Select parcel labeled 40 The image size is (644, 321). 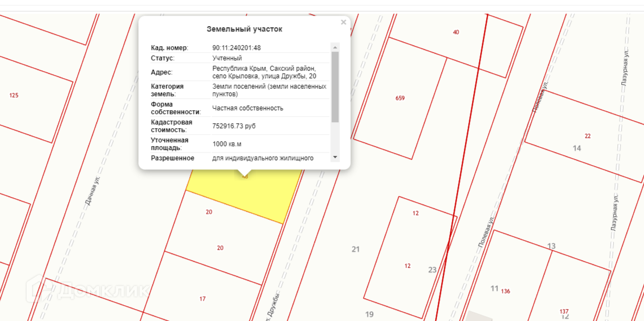point(456,32)
